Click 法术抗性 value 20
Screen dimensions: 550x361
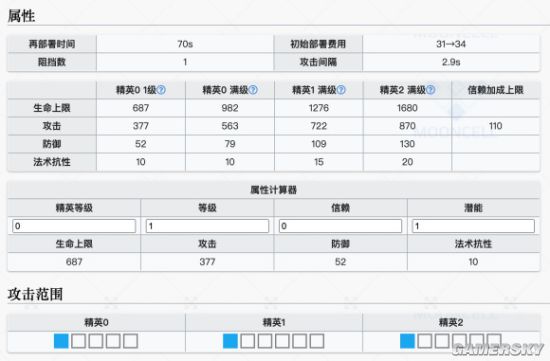coord(407,162)
